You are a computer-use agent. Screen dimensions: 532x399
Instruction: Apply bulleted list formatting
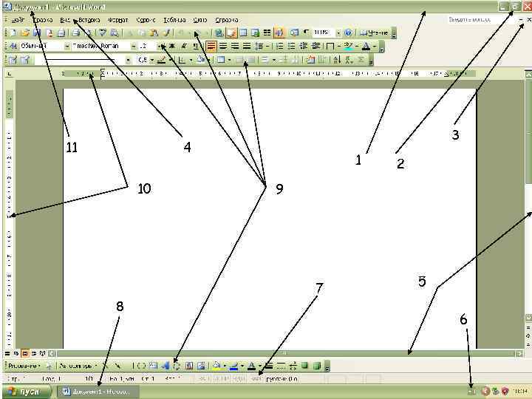tap(292, 46)
